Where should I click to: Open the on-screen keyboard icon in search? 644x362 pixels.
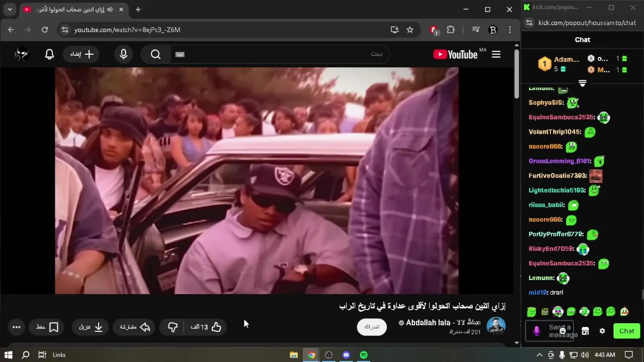click(180, 54)
